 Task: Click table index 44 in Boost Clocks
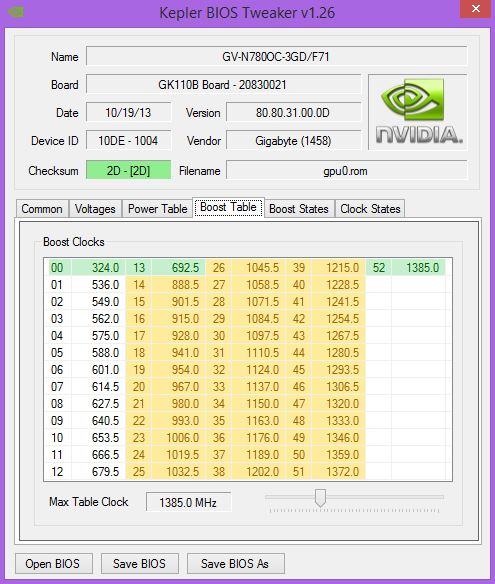299,352
